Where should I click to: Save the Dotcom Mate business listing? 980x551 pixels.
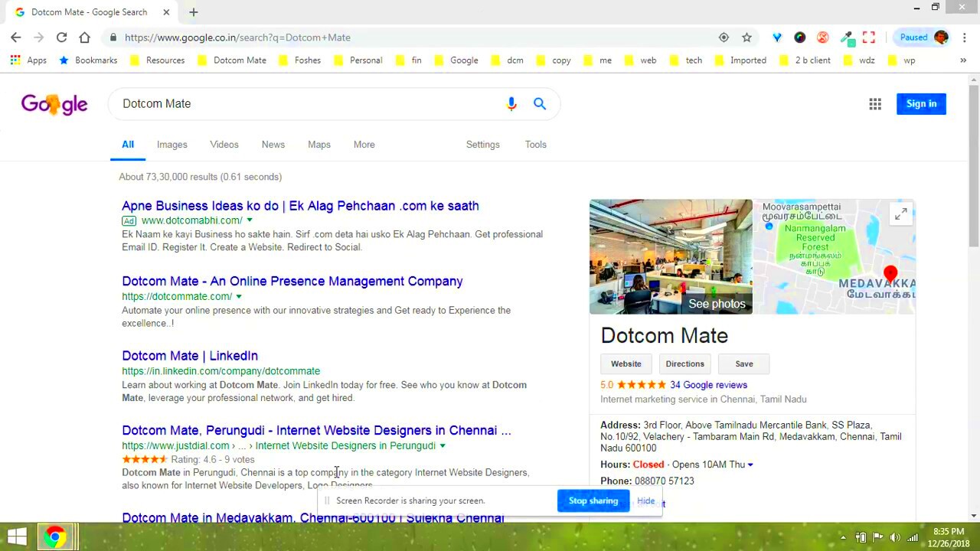point(744,364)
